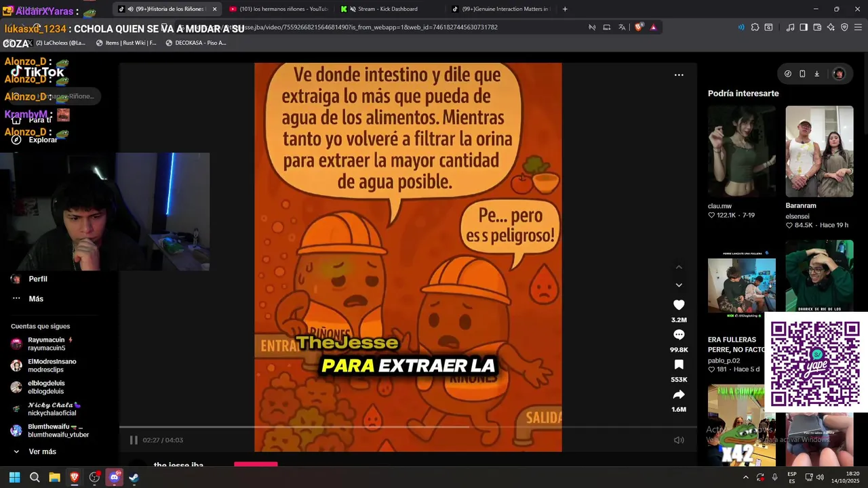Open the Leo AI sparkle icon
Image resolution: width=868 pixels, height=488 pixels.
tap(831, 27)
